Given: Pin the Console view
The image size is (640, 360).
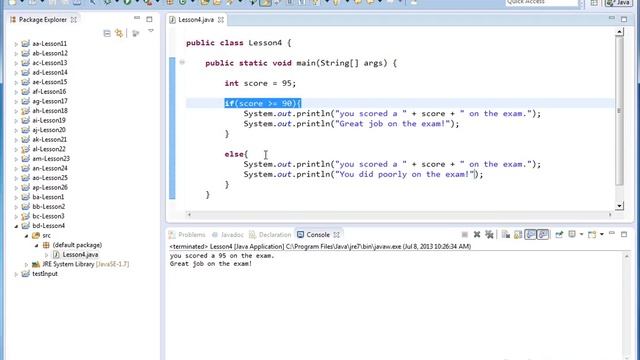Looking at the screenshot, I should [x=559, y=234].
